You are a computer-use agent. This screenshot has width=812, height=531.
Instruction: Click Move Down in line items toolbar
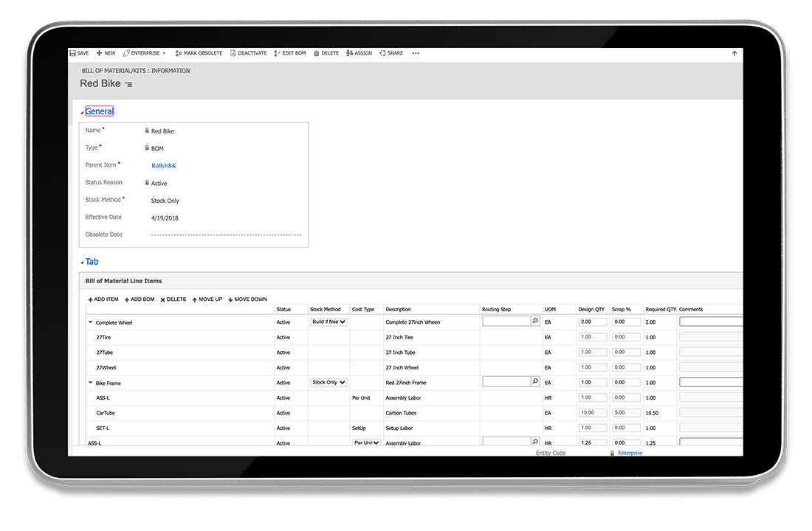point(247,299)
